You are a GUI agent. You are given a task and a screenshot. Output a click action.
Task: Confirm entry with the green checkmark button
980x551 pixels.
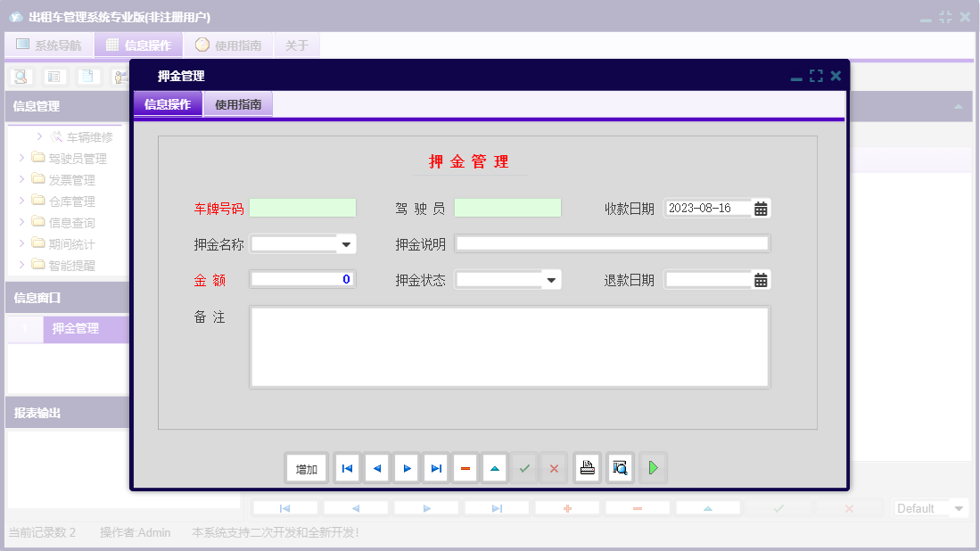tap(524, 467)
